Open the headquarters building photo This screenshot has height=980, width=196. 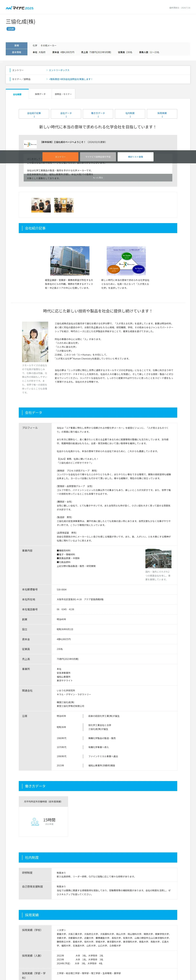[x=70, y=261]
